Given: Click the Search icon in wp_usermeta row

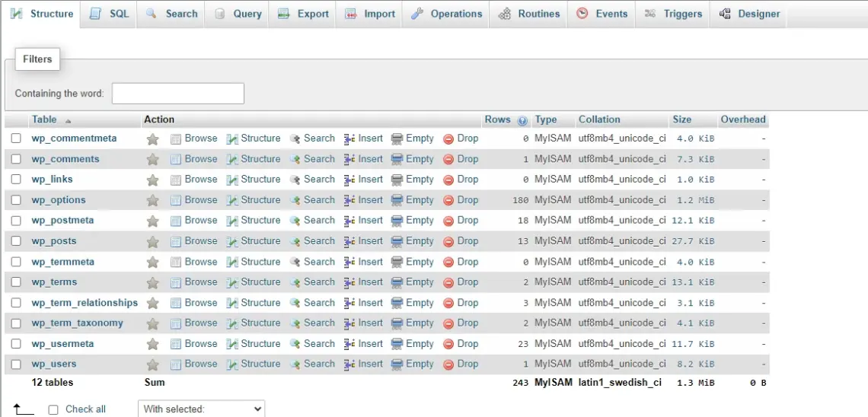Looking at the screenshot, I should click(x=295, y=344).
